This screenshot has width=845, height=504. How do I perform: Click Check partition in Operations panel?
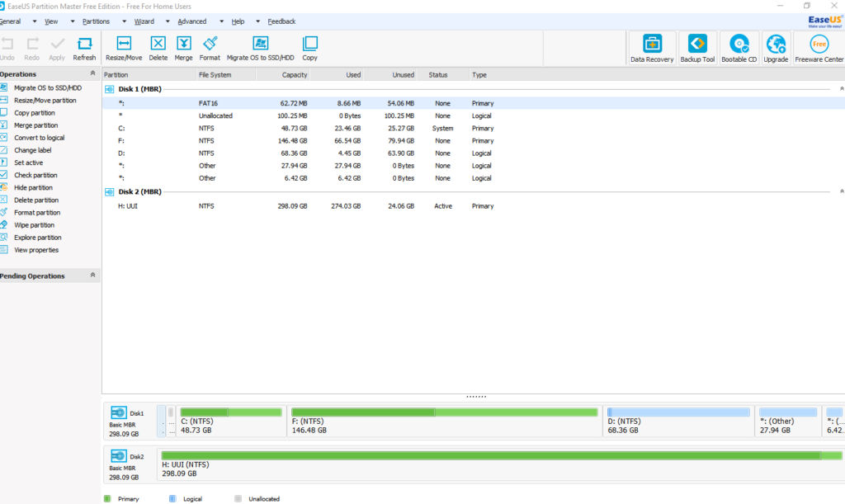tap(35, 175)
